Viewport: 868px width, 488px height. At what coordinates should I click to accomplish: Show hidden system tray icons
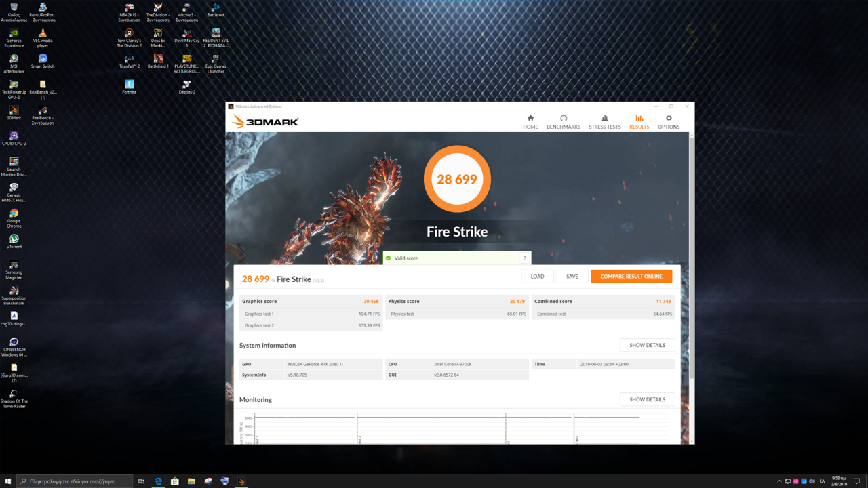[779, 481]
